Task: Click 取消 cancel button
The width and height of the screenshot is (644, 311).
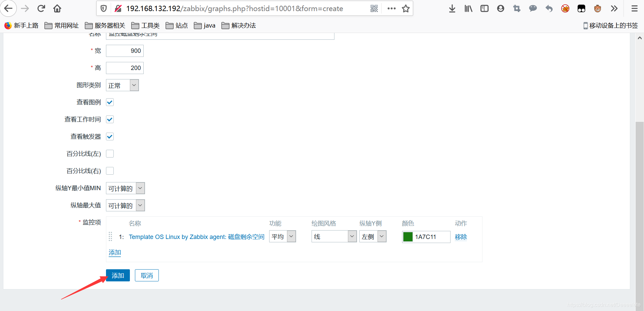Action: tap(147, 275)
